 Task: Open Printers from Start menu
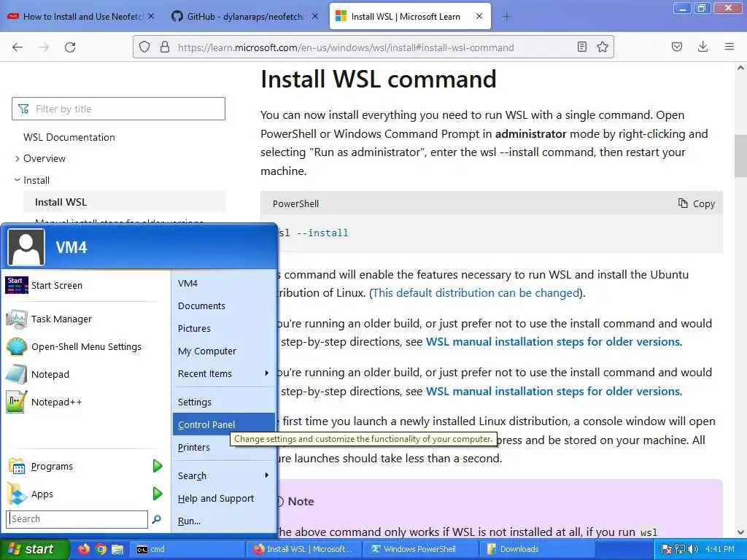pyautogui.click(x=223, y=447)
